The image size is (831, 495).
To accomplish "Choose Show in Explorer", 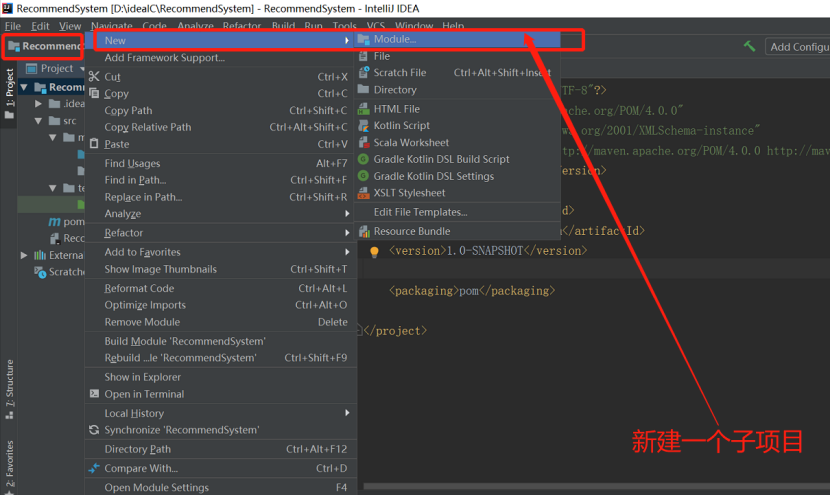I will (x=222, y=377).
